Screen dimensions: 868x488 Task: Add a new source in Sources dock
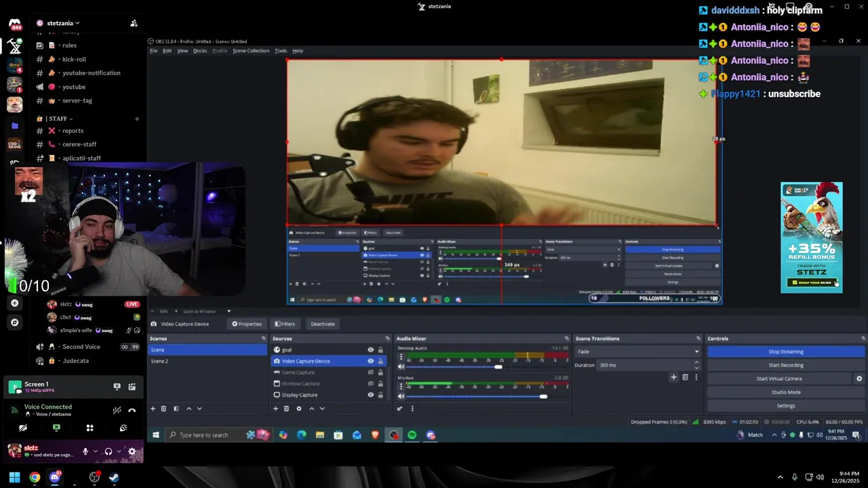(275, 409)
